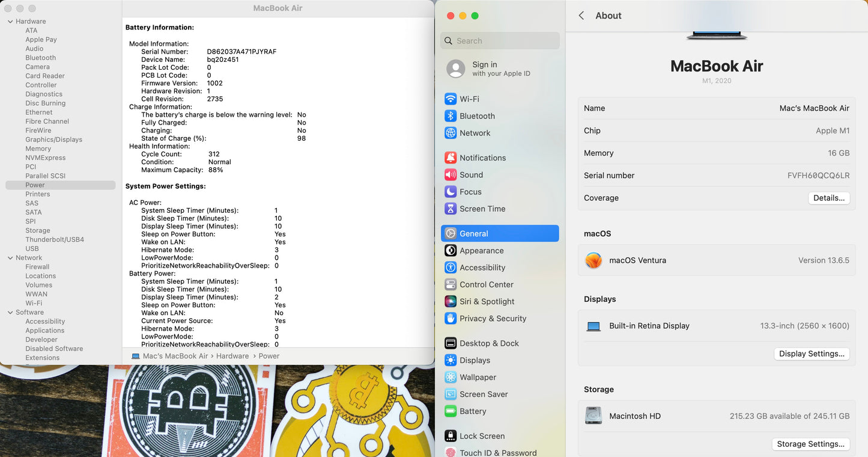The height and width of the screenshot is (457, 868).
Task: Open Sound settings speaker icon
Action: 451,174
